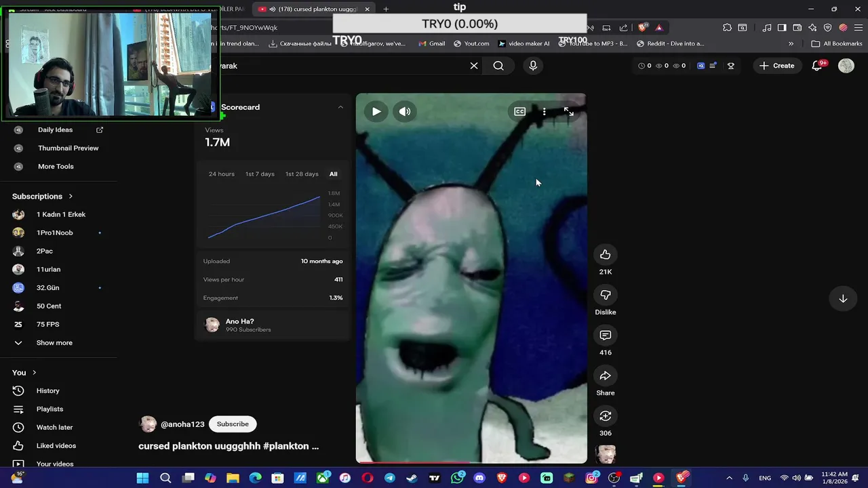Open the notifications bell

click(x=817, y=66)
